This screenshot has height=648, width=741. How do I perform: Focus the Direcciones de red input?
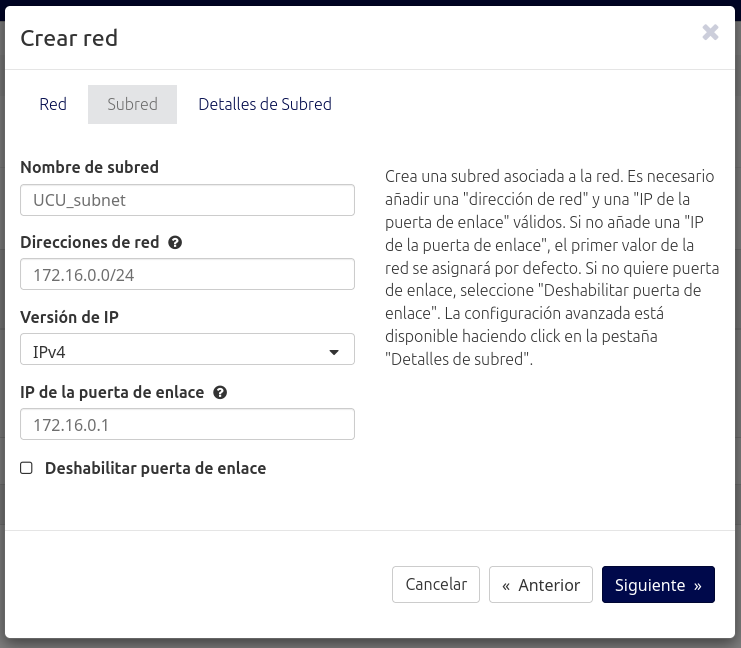click(187, 274)
